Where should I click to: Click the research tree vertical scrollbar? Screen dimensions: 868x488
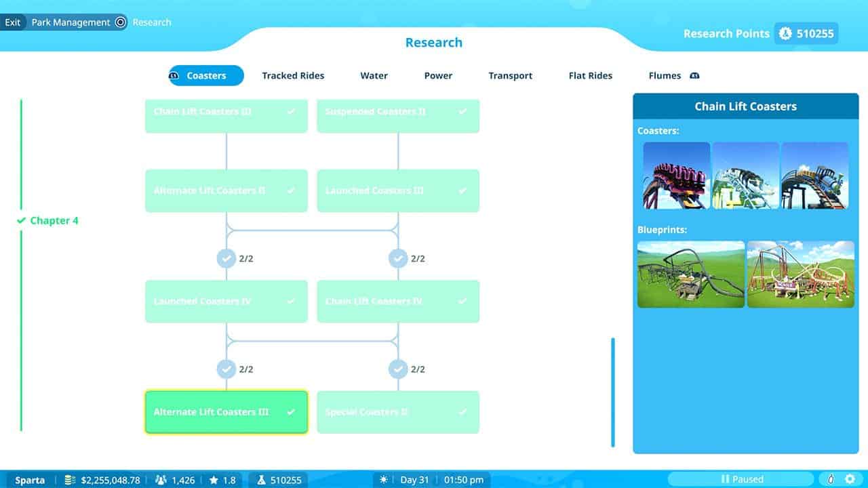(x=613, y=392)
